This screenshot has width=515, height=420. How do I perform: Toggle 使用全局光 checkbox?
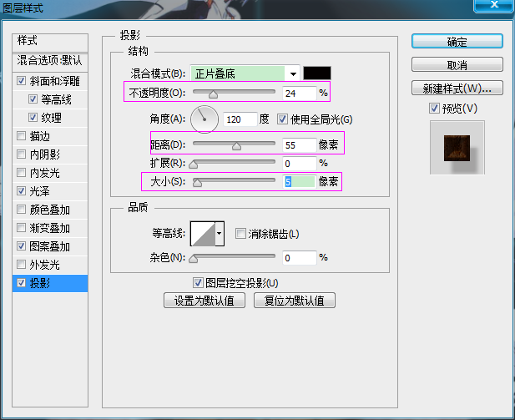click(282, 119)
